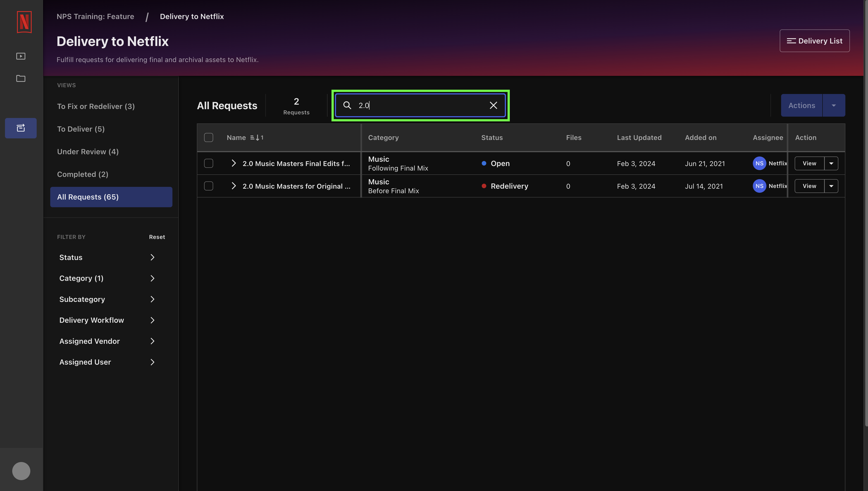Click the Delivery List button
Viewport: 868px width, 491px height.
pyautogui.click(x=814, y=41)
